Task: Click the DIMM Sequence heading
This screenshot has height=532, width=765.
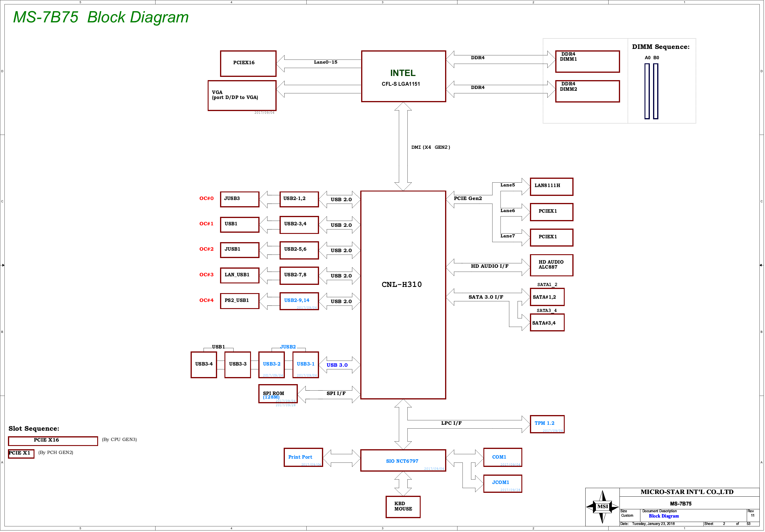Action: (661, 47)
